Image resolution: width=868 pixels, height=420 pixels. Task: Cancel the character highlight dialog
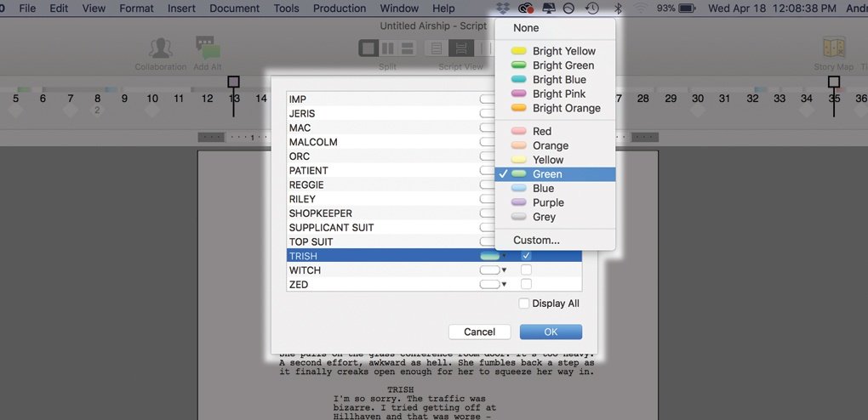(x=479, y=332)
